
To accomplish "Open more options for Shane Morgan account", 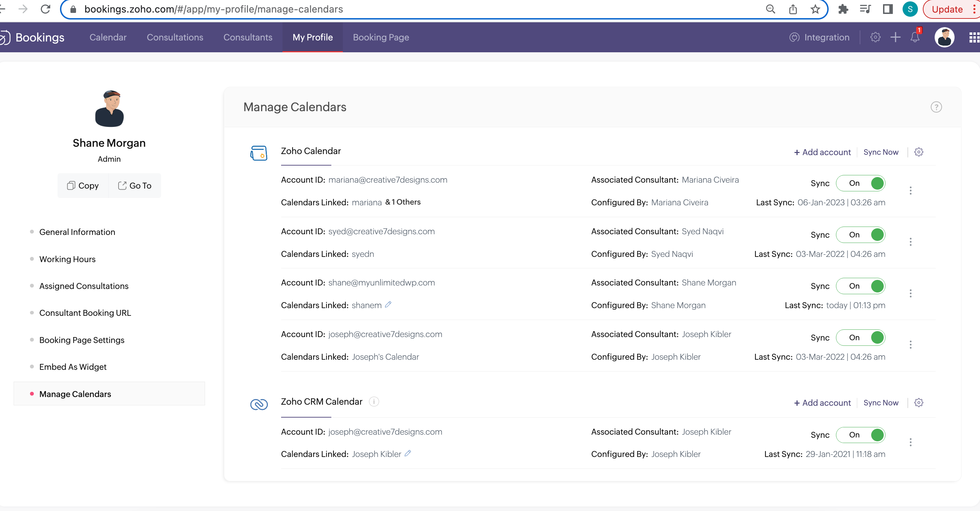I will point(910,293).
